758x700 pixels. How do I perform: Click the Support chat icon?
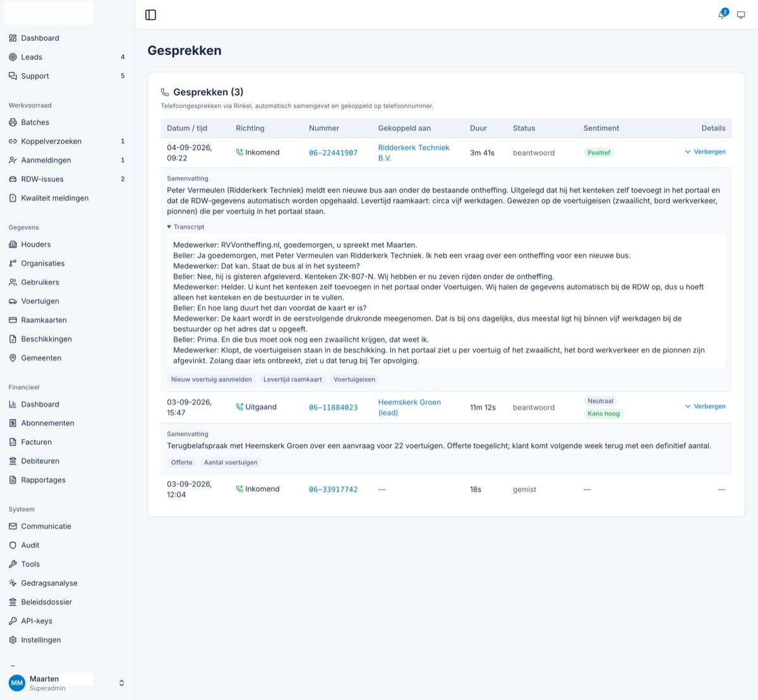[x=13, y=76]
